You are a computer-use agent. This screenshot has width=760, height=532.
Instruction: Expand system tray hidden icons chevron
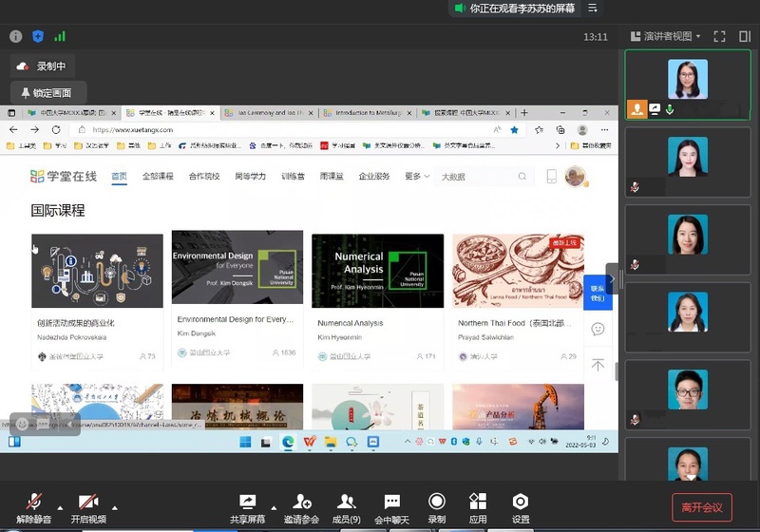click(x=408, y=442)
